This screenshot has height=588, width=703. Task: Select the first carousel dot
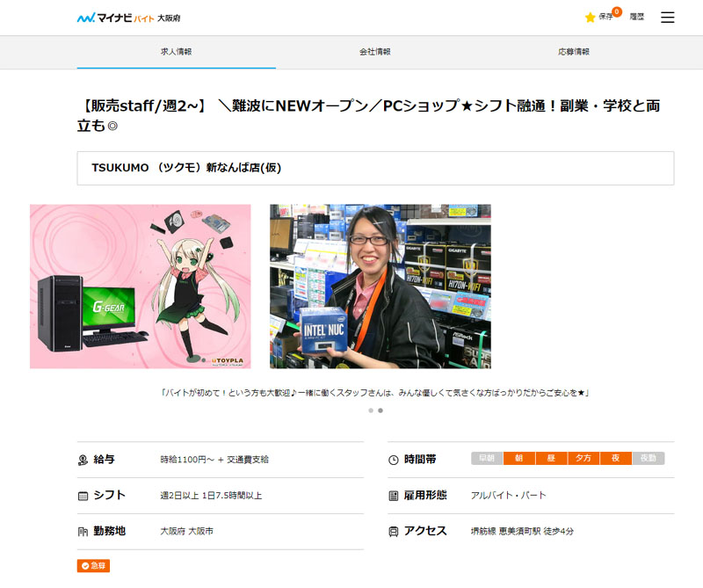(x=371, y=410)
